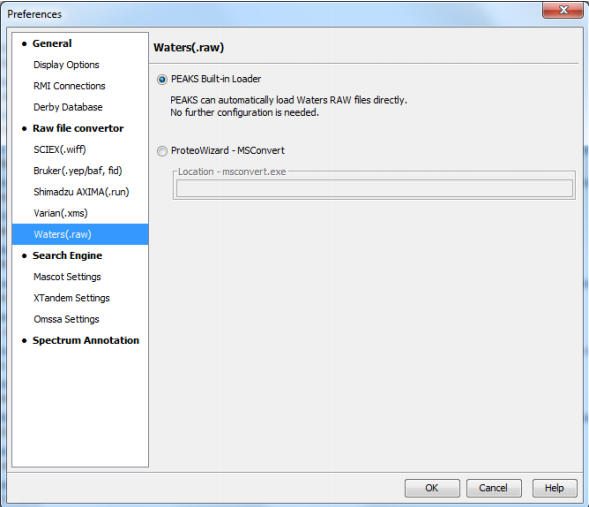Select the PEAKS Built-in Loader radio button
Image resolution: width=589 pixels, height=507 pixels.
[x=162, y=79]
